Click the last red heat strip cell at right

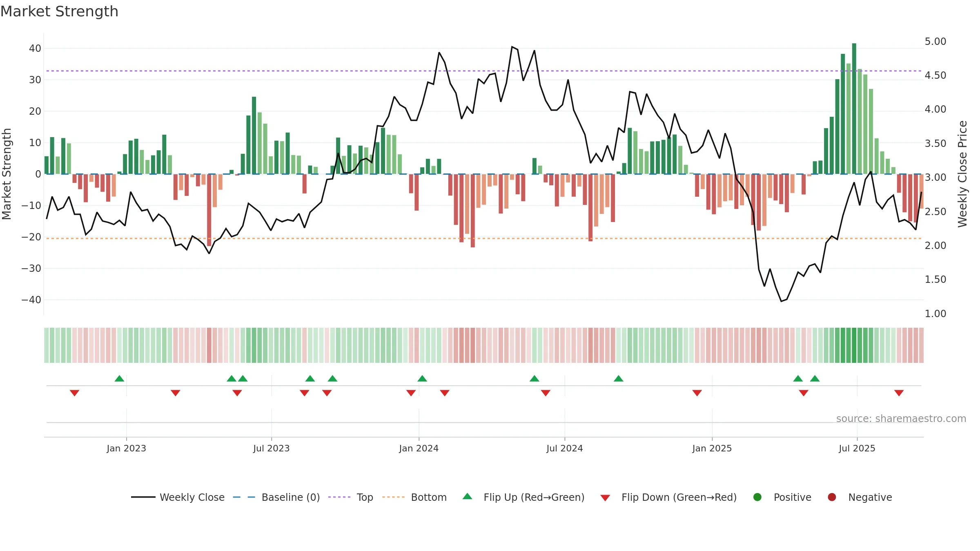(921, 345)
